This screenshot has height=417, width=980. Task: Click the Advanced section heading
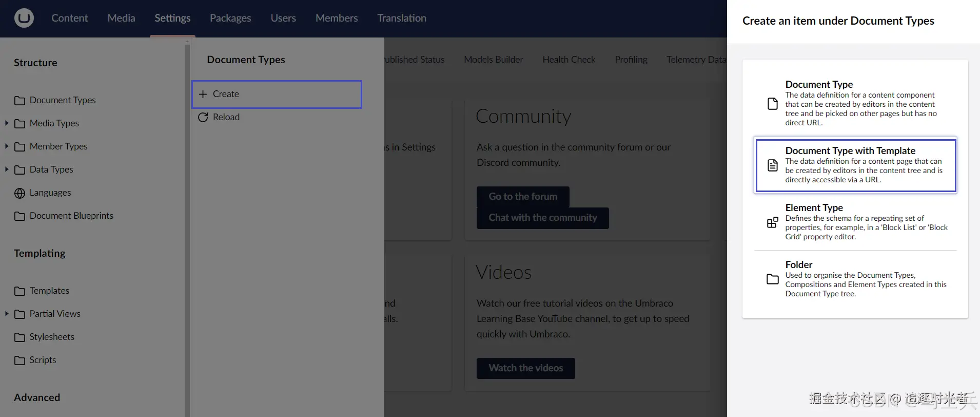point(37,397)
